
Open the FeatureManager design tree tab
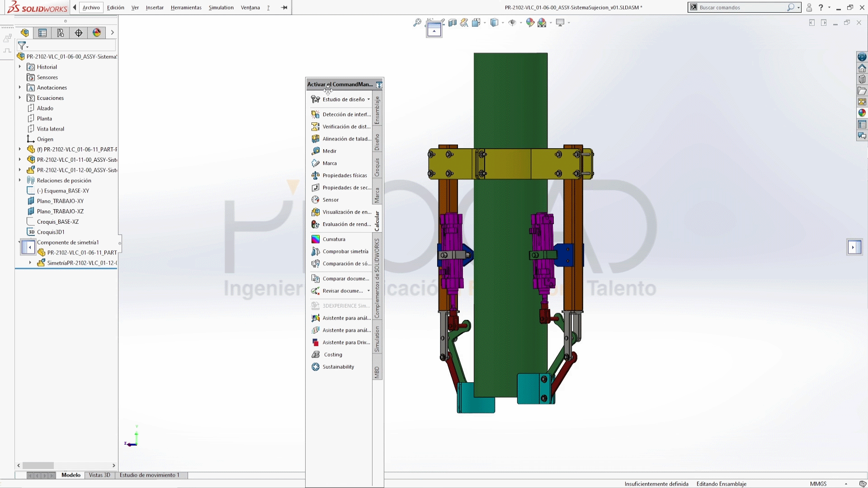click(x=25, y=33)
